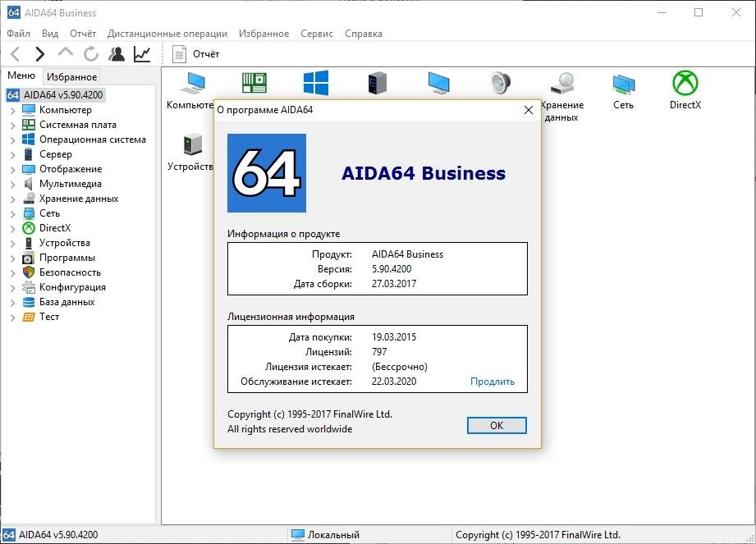Open the Отчёт menu in menu bar
This screenshot has height=544, width=756.
tap(82, 34)
